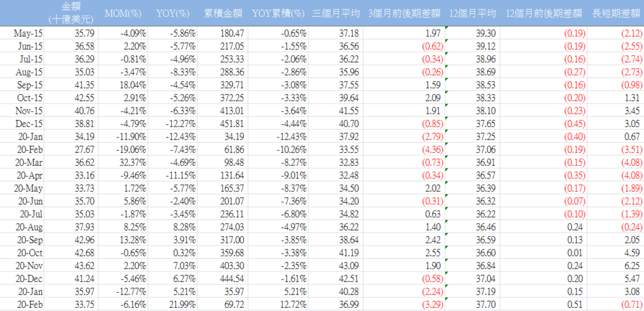Click the 20-Jun row label
644x311 pixels.
[30, 202]
